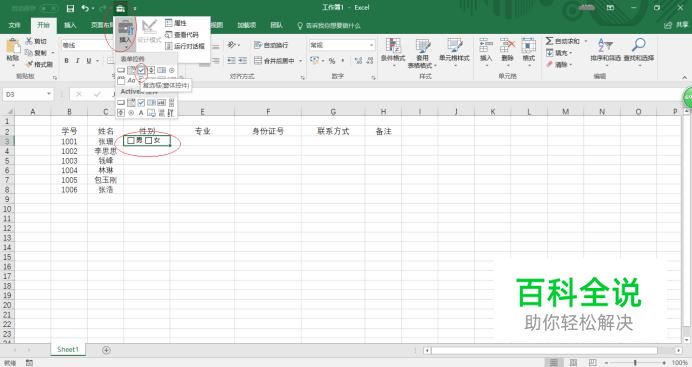Select the Properties (属性) menu item
Viewport: 692px width, 367px height.
(x=176, y=23)
